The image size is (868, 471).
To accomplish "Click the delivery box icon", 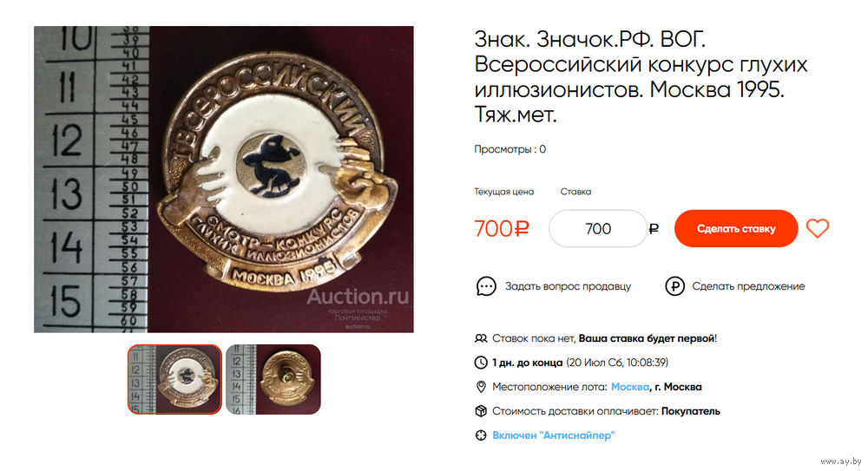I will (481, 411).
